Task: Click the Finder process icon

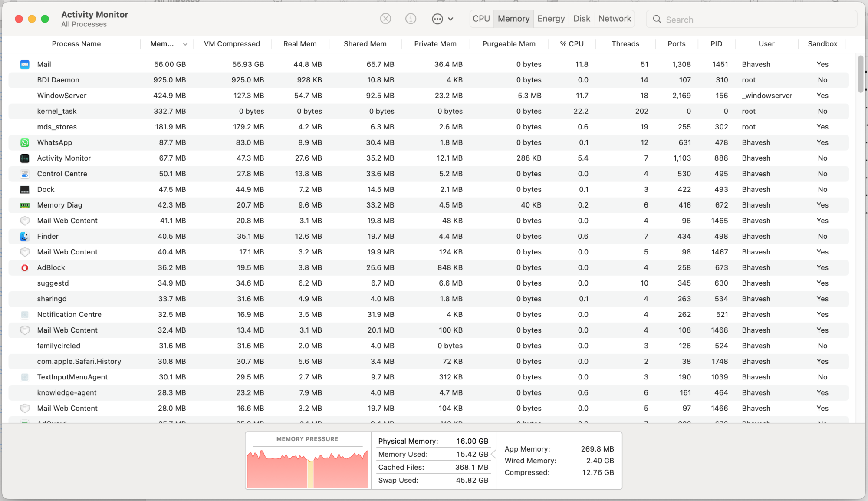Action: (x=25, y=236)
